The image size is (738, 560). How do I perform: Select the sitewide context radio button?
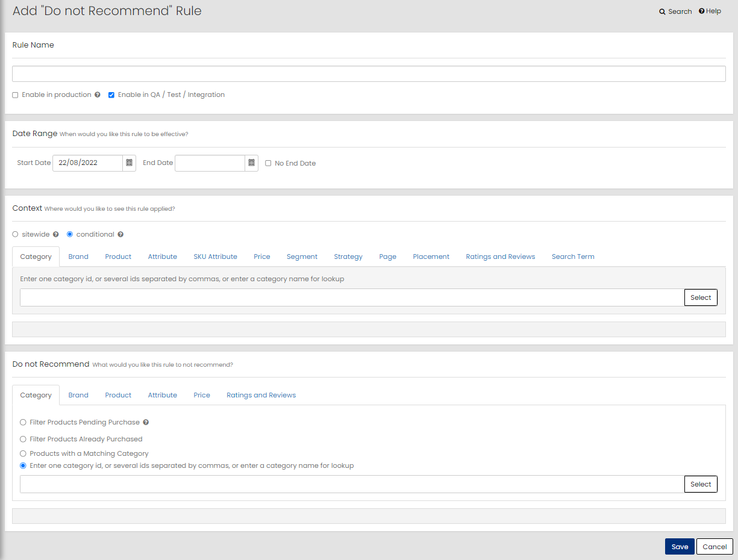click(16, 235)
